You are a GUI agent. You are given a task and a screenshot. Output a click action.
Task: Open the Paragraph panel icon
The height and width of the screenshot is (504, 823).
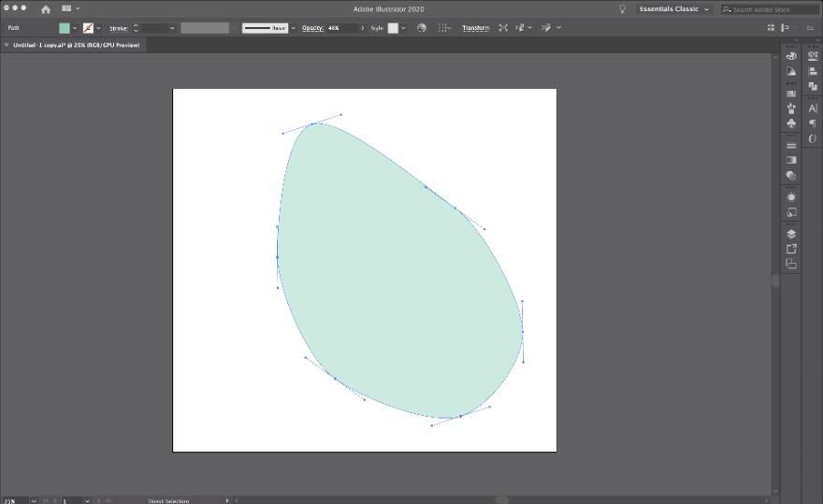[x=812, y=123]
